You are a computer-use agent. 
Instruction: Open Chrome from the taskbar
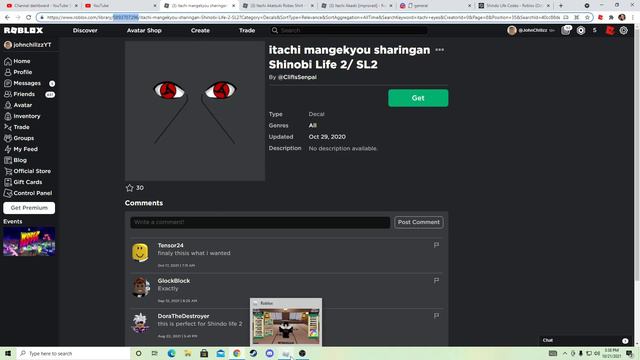(x=237, y=353)
